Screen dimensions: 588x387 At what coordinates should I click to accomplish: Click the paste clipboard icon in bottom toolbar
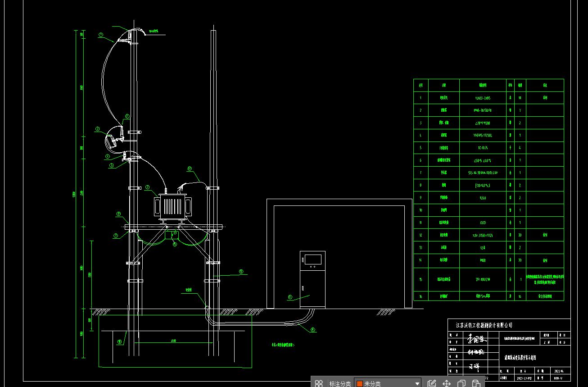point(476,383)
